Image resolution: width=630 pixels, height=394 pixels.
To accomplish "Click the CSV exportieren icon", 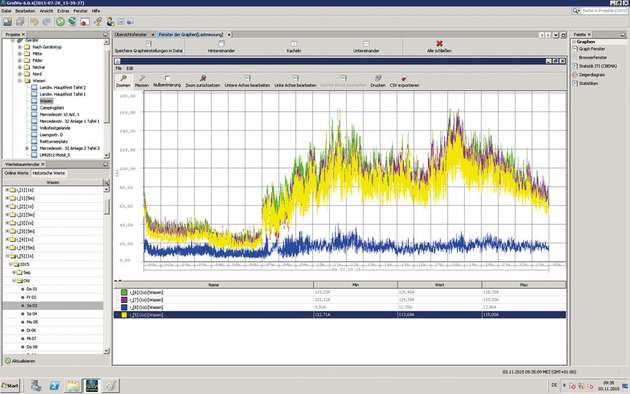I will tap(404, 78).
